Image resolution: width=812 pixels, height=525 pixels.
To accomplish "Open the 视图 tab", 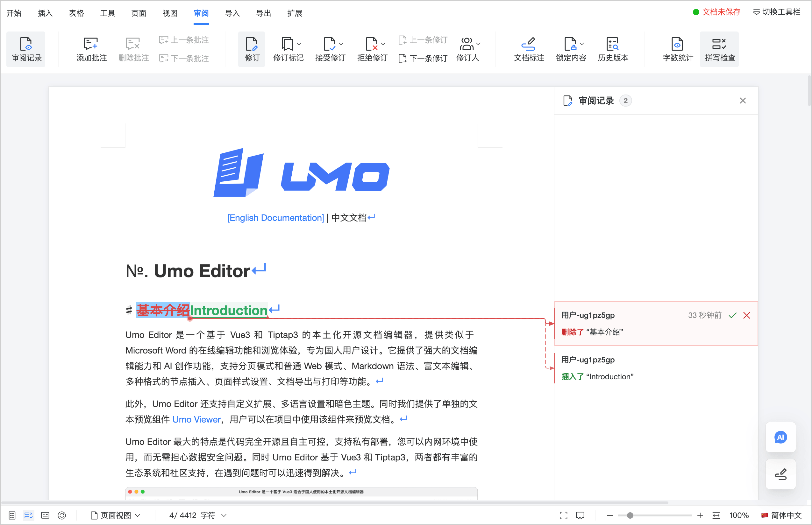I will coord(170,13).
